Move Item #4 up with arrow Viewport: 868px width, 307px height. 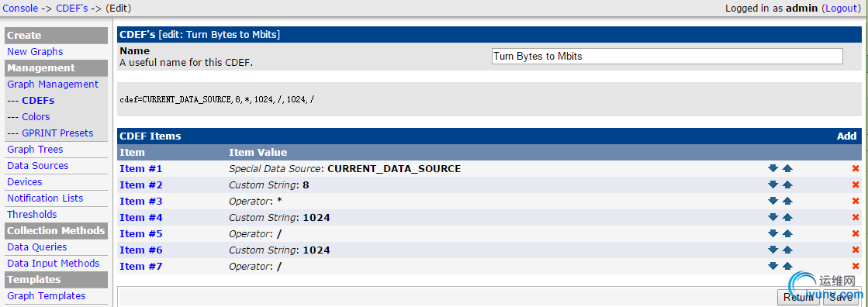[x=788, y=217]
